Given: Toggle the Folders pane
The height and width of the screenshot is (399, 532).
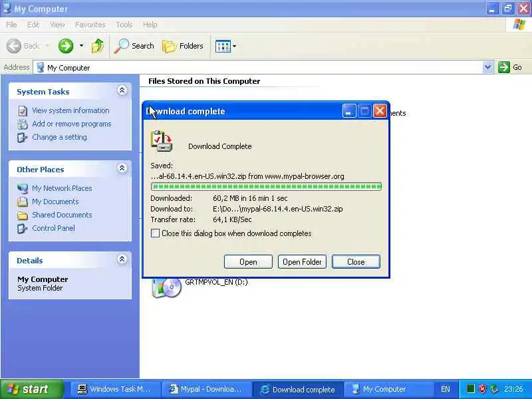Looking at the screenshot, I should pyautogui.click(x=182, y=46).
